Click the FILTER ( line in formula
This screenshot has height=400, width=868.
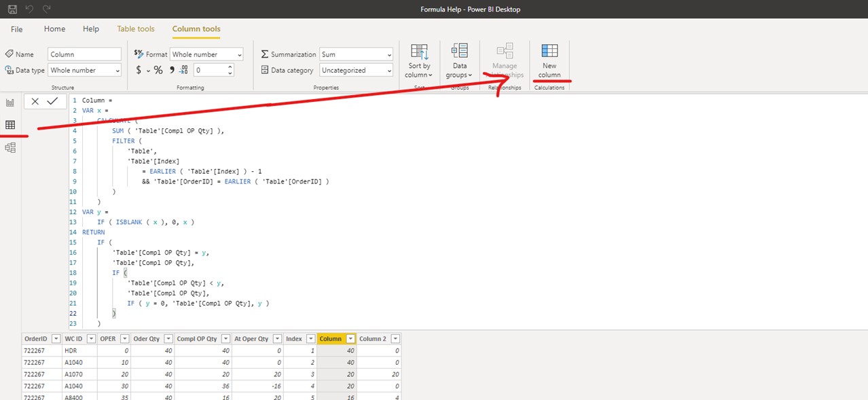pyautogui.click(x=127, y=141)
